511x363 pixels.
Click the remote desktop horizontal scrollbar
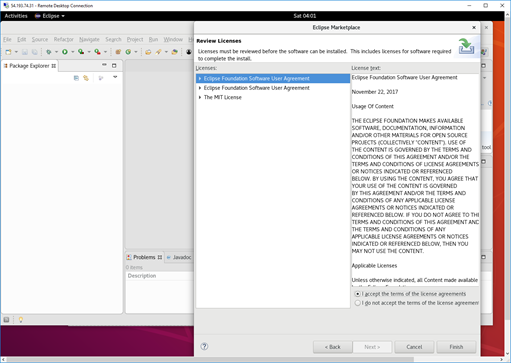pyautogui.click(x=210, y=360)
